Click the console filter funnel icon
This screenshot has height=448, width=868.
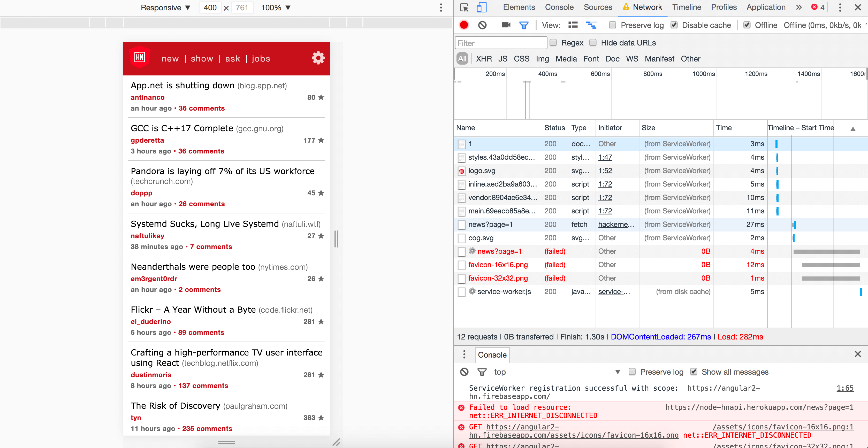point(482,372)
